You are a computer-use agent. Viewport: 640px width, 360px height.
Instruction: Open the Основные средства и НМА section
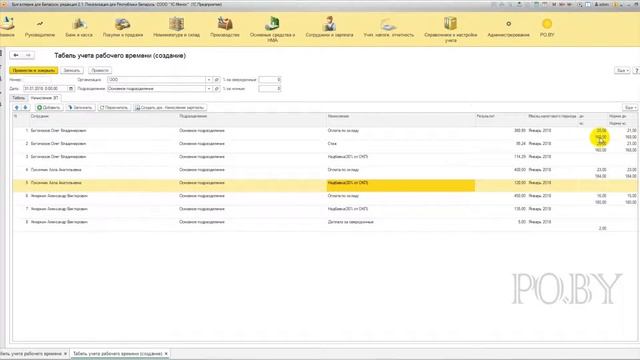pos(272,29)
